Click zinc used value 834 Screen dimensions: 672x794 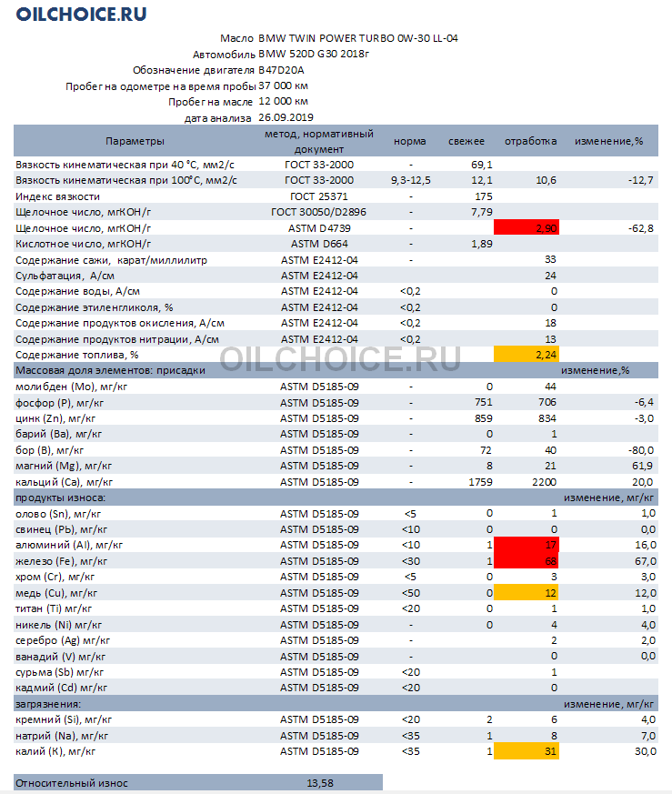[x=547, y=418]
